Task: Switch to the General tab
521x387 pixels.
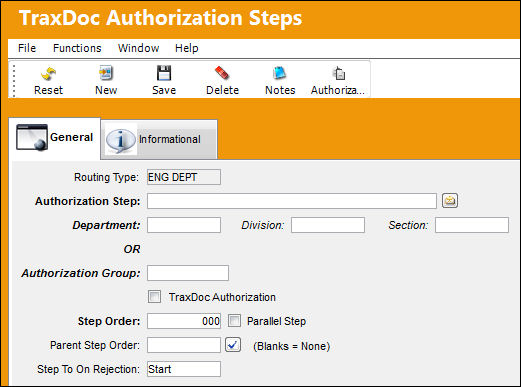Action: pos(54,138)
